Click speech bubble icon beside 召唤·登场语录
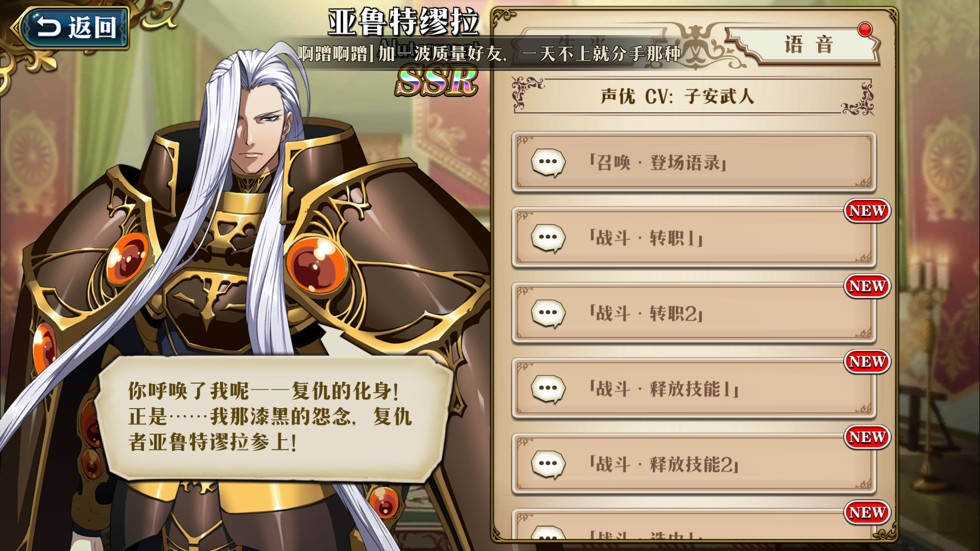This screenshot has height=551, width=980. coord(548,163)
